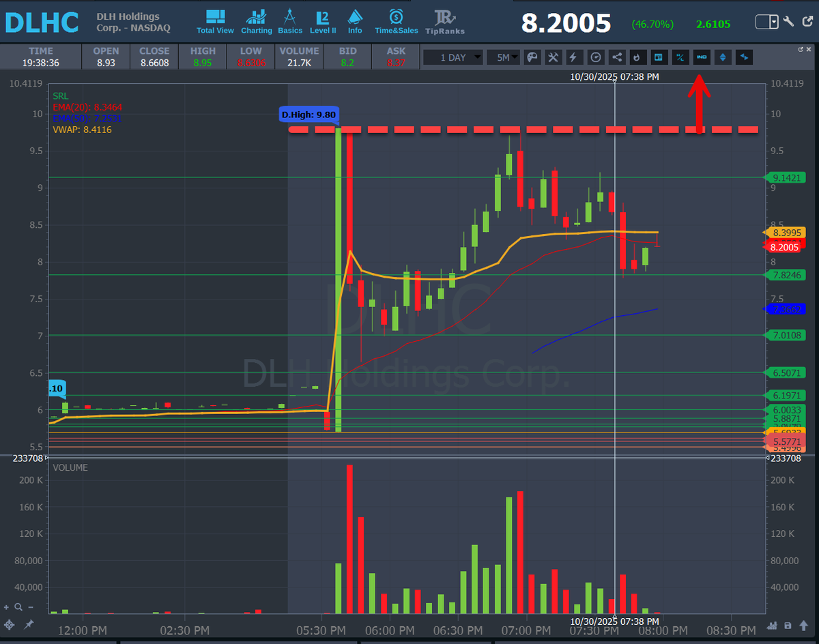The height and width of the screenshot is (644, 819).
Task: Open the Basics panel
Action: (290, 22)
